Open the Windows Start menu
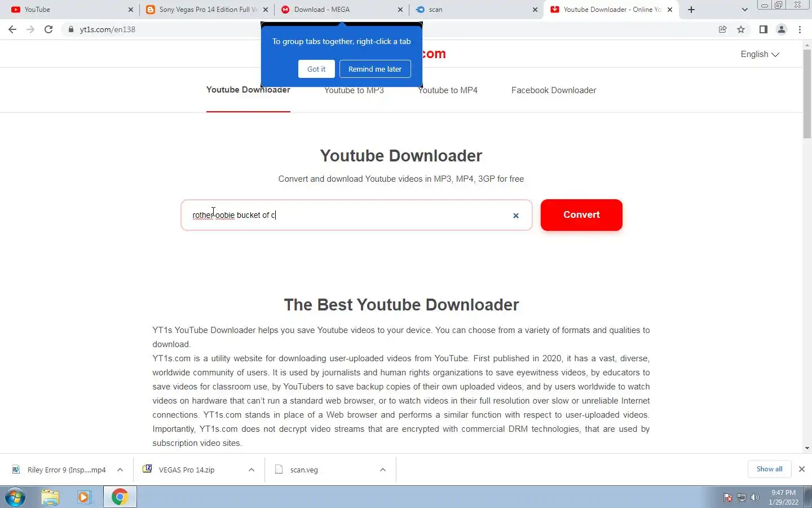This screenshot has height=508, width=812. pyautogui.click(x=15, y=497)
